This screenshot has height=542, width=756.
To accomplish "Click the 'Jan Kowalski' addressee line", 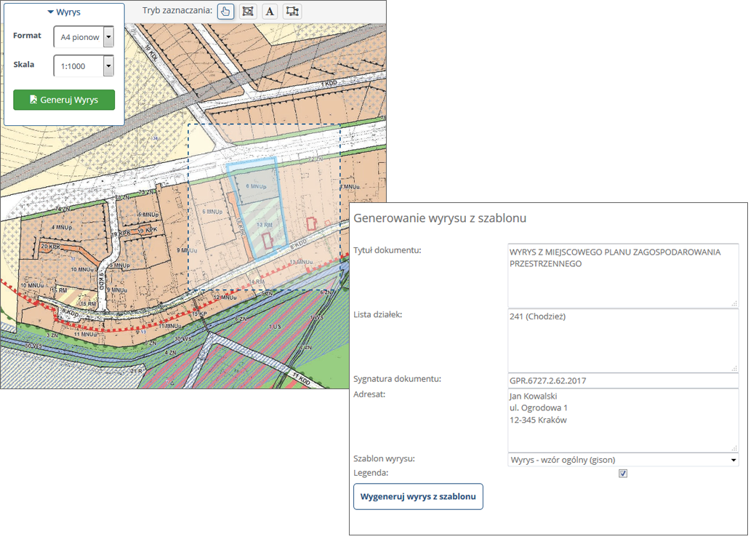I will [x=534, y=396].
